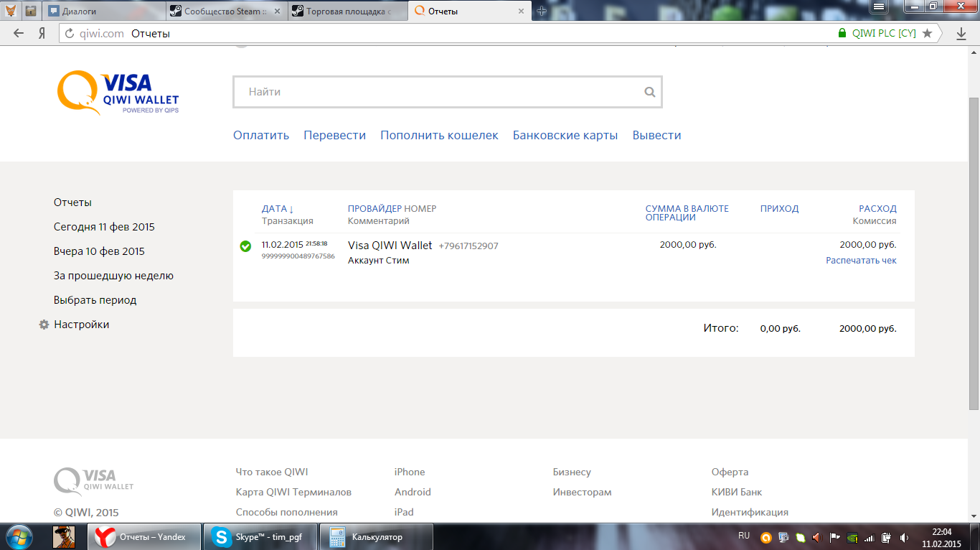Click the green lock QIWI PLC certificate icon
The image size is (980, 550).
842,33
